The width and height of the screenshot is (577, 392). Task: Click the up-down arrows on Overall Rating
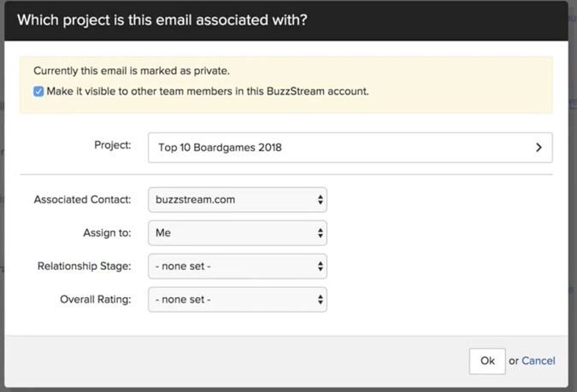click(x=321, y=300)
